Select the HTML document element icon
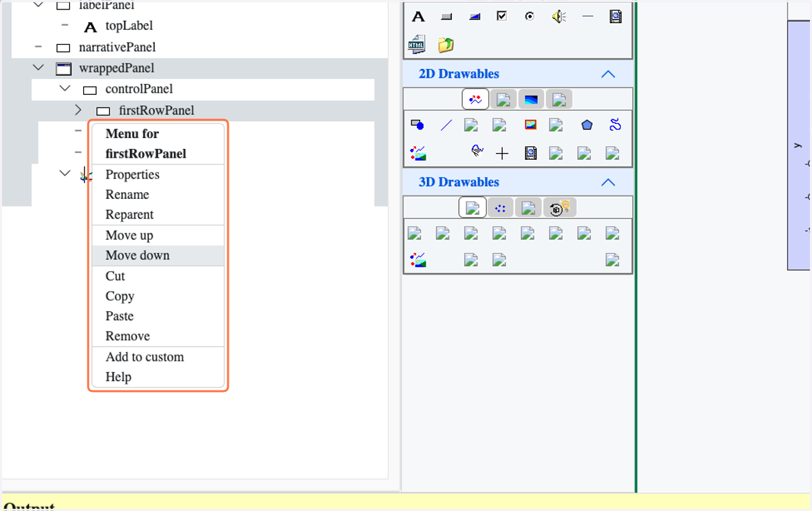The width and height of the screenshot is (812, 511). [417, 44]
